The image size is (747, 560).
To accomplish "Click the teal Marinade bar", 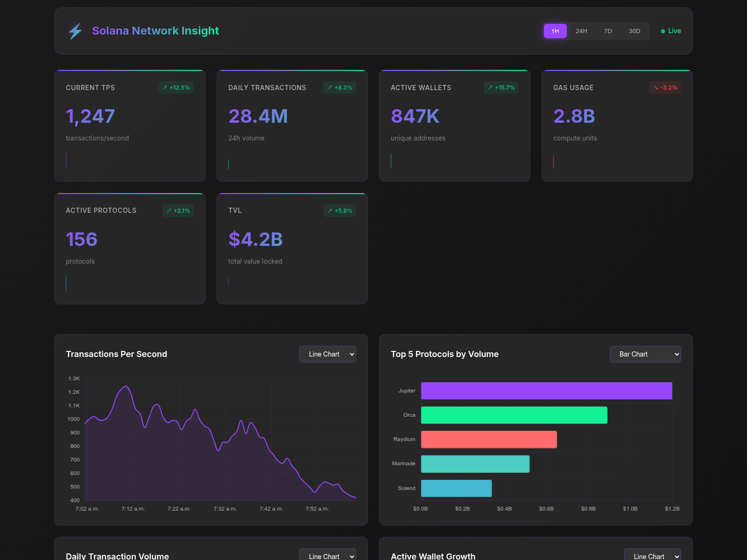I will click(x=475, y=464).
